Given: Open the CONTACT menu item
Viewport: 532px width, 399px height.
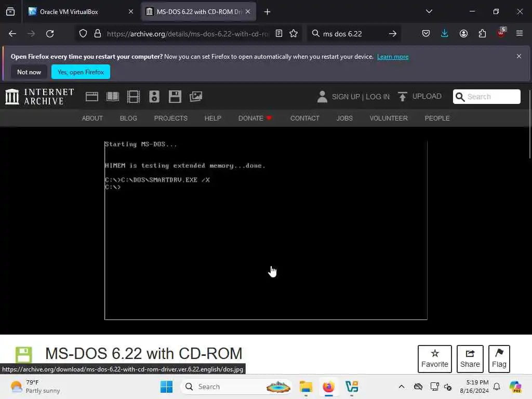Looking at the screenshot, I should pyautogui.click(x=304, y=118).
